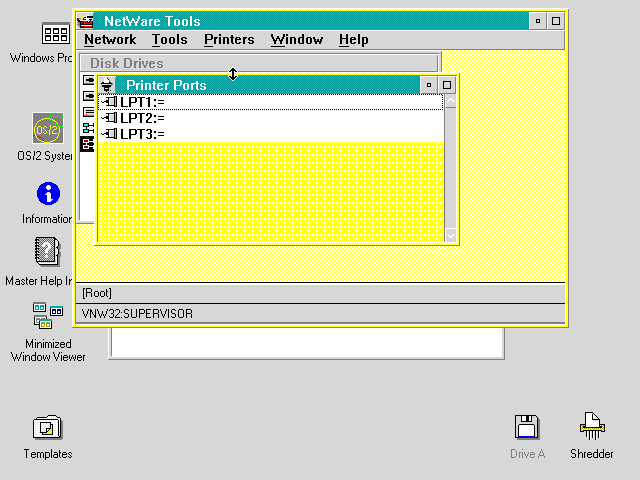Image resolution: width=640 pixels, height=480 pixels.
Task: Open the Windows Programs desktop icon
Action: pos(56,33)
